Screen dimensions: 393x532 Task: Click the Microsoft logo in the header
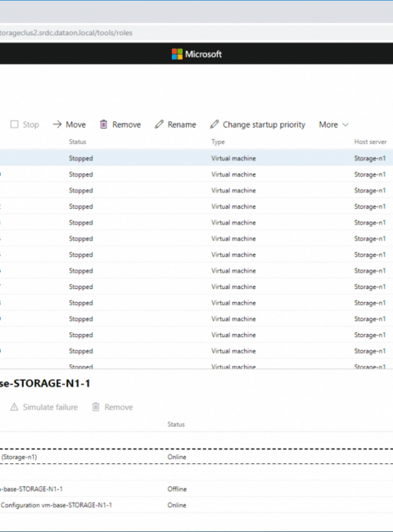click(x=196, y=54)
